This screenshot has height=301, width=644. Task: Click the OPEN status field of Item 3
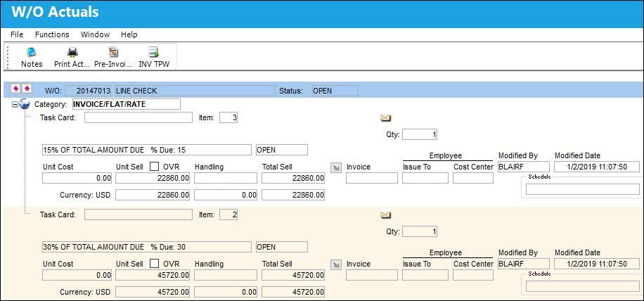coord(282,150)
